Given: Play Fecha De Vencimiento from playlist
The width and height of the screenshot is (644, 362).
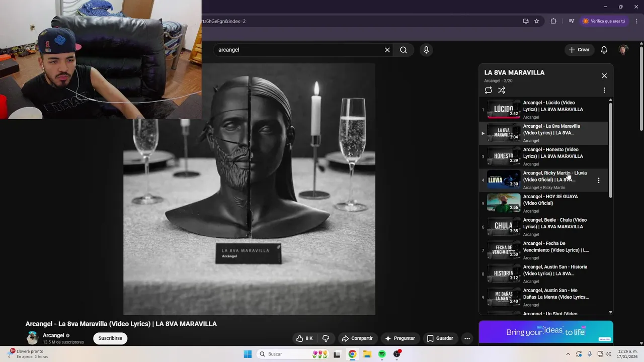Looking at the screenshot, I should click(543, 250).
